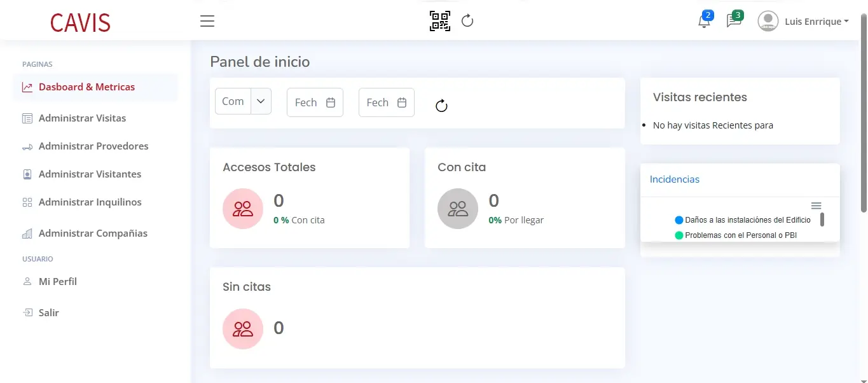Click the filter reload icon
This screenshot has width=868, height=383.
442,106
